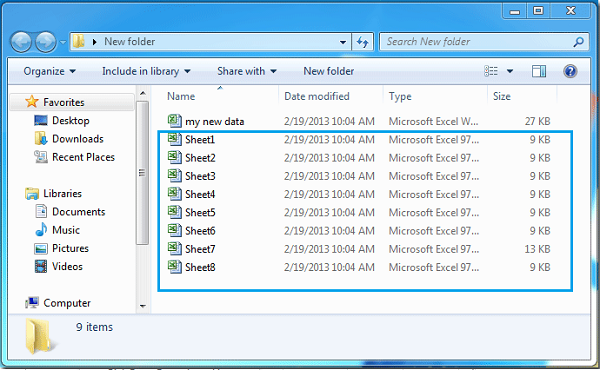Click the navigation pane scroll down arrow
This screenshot has width=600, height=370.
(143, 306)
